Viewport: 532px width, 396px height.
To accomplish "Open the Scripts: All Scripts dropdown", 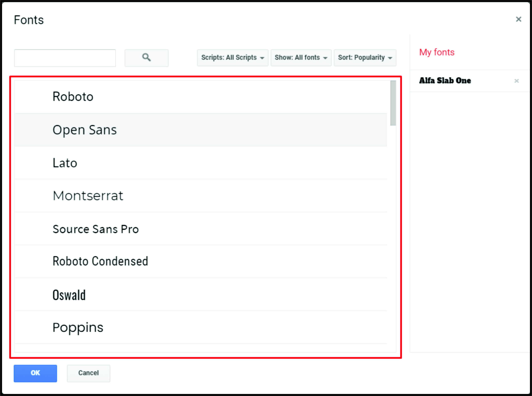I will [x=232, y=58].
